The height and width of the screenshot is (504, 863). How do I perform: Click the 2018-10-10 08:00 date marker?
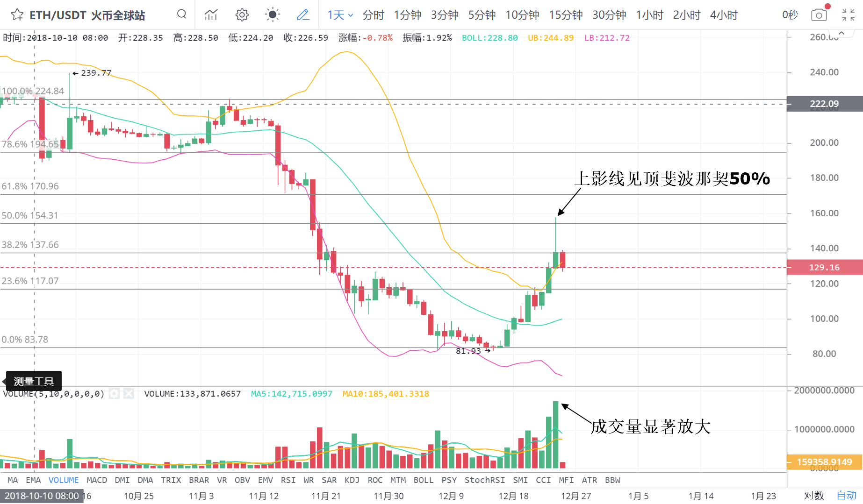42,496
